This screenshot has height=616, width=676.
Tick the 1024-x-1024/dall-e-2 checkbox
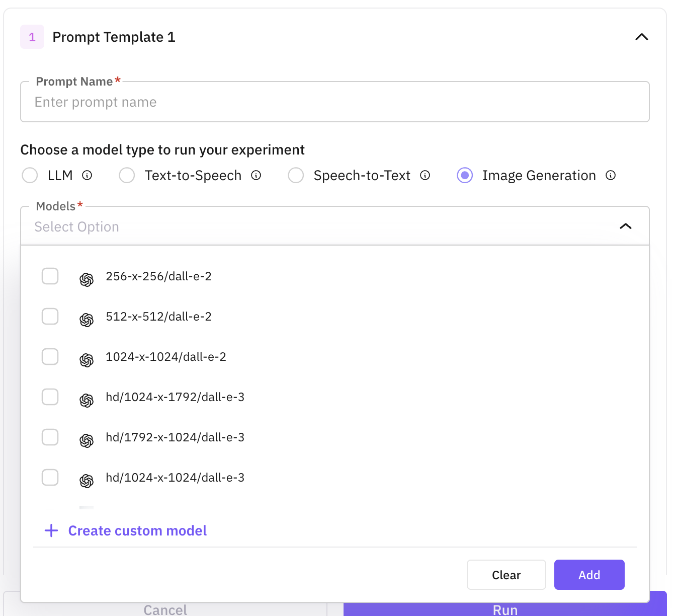tap(50, 357)
